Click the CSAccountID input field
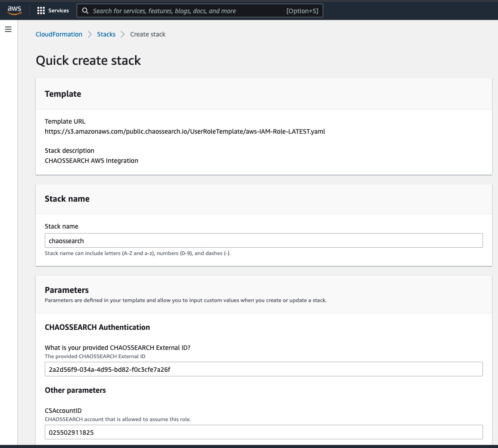Screen dimensions: 498x448 264,432
